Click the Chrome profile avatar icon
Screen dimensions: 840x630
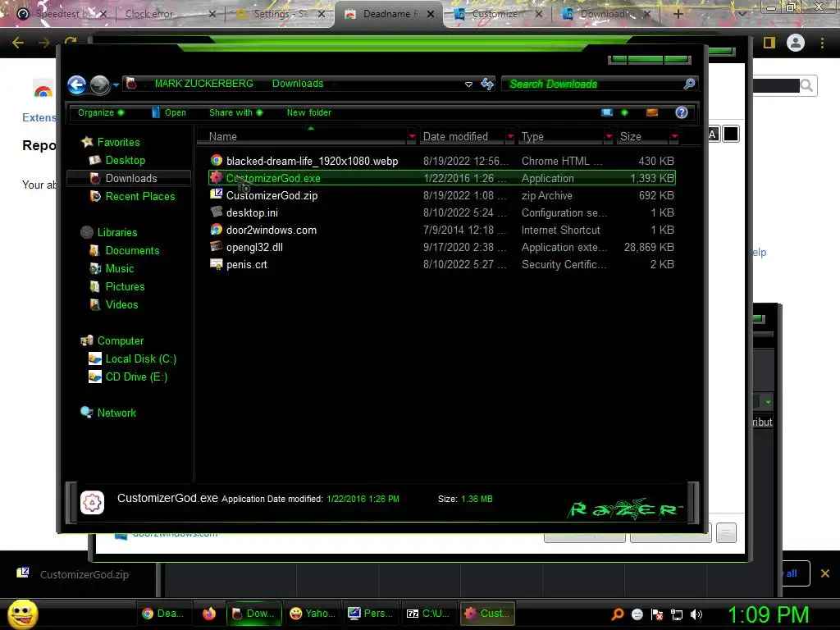coord(796,43)
